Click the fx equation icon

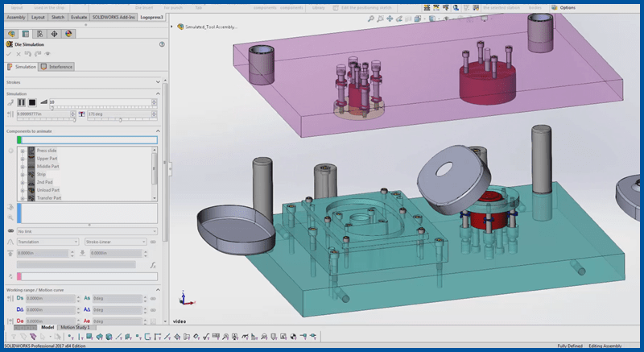click(x=153, y=265)
